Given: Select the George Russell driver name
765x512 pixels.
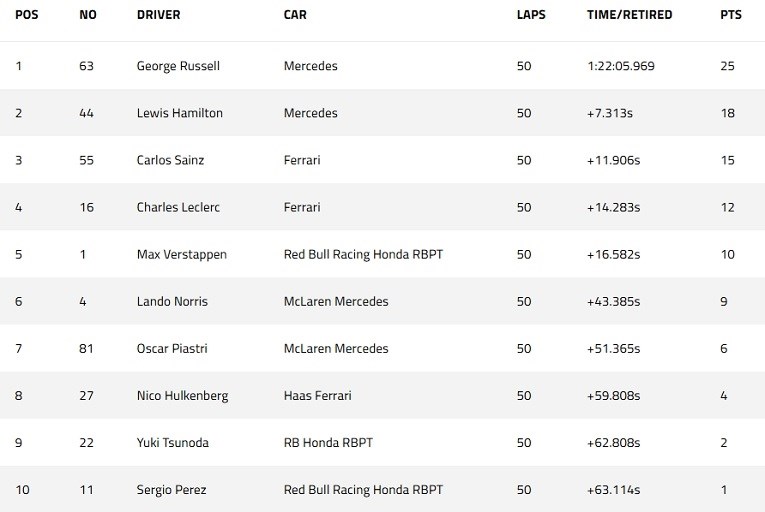Looking at the screenshot, I should click(x=178, y=66).
